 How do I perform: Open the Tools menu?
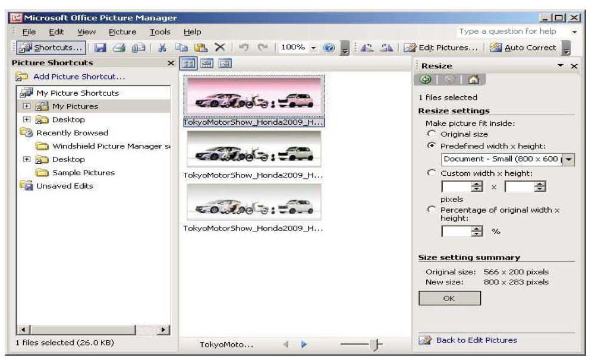pos(160,31)
